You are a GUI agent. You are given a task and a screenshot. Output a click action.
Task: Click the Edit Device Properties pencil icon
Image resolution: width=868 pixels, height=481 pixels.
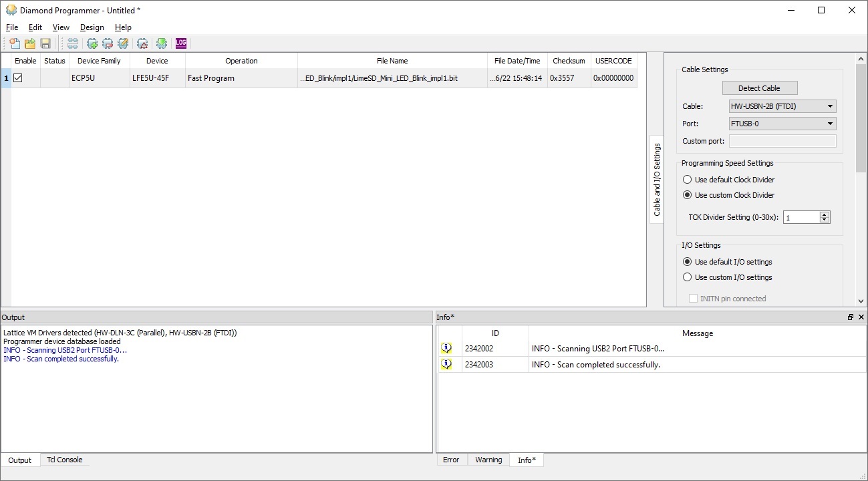(123, 43)
